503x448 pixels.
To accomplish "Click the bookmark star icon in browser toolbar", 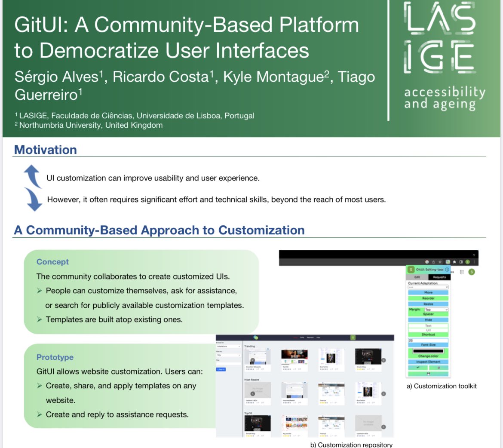I will pos(440,262).
